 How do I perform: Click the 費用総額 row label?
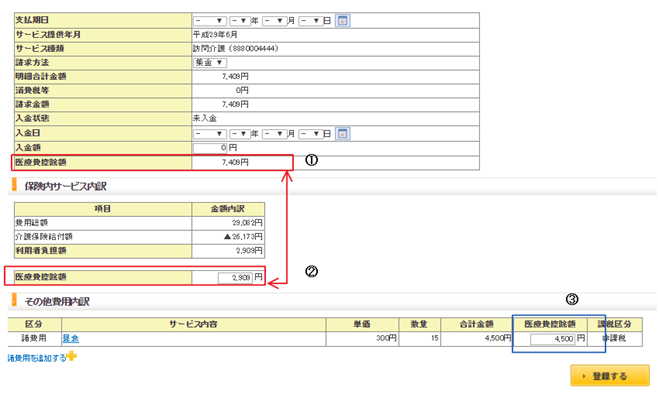32,223
